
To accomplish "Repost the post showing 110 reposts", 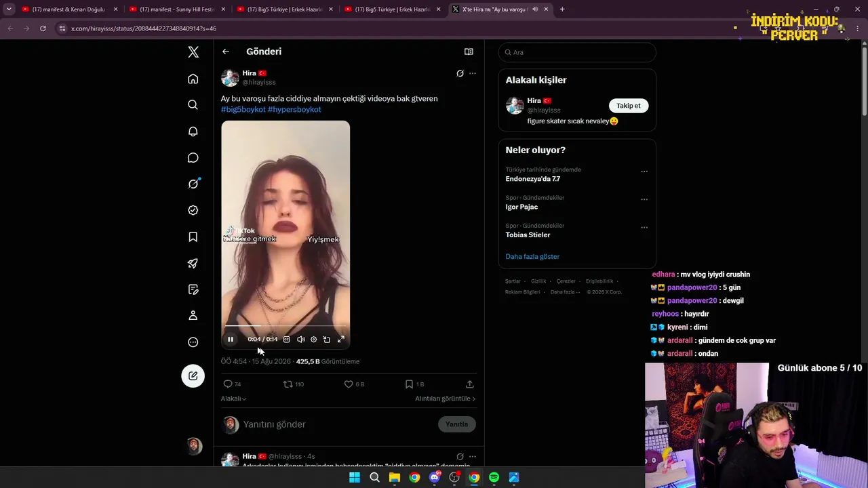I will point(294,384).
